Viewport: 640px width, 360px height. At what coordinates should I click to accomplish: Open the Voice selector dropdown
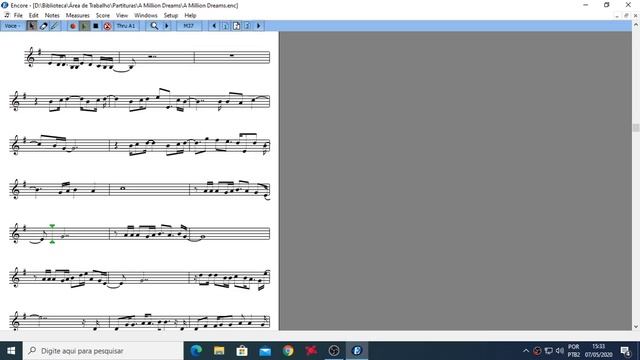[12, 26]
